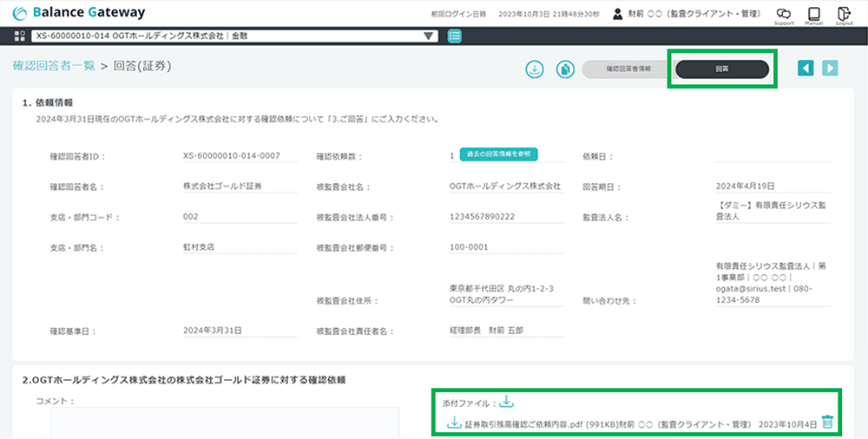Select the 回答 tab
The width and height of the screenshot is (868, 439).
pyautogui.click(x=721, y=69)
